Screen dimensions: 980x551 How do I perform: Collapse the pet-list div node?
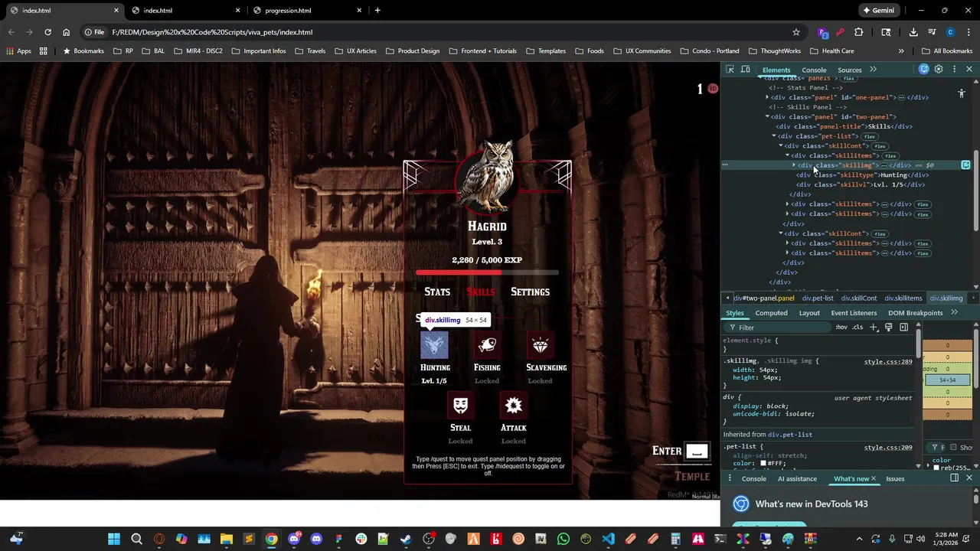click(x=774, y=136)
